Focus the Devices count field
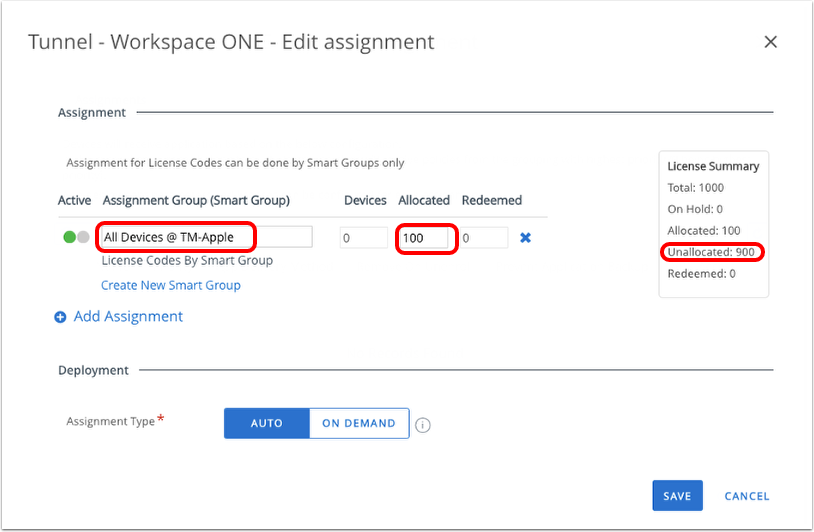This screenshot has height=532, width=814. pyautogui.click(x=363, y=238)
